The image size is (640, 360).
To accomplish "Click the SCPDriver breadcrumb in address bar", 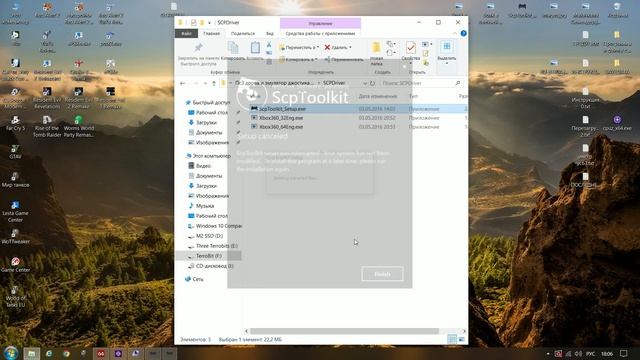I will [334, 83].
